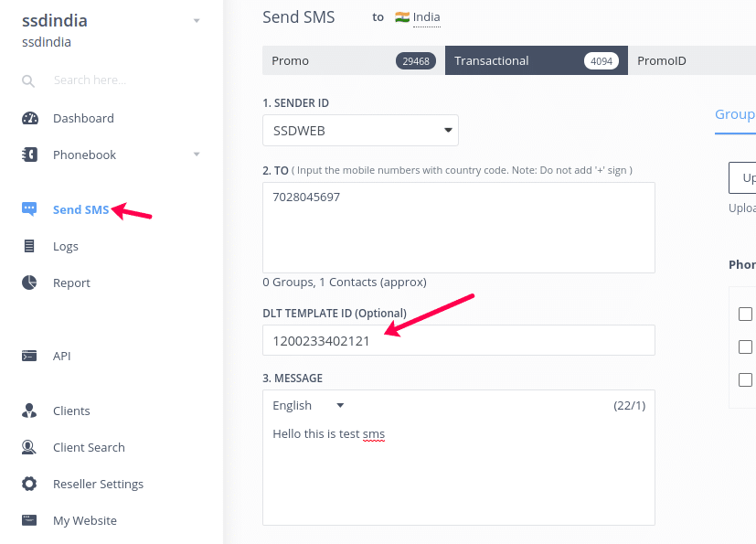The height and width of the screenshot is (544, 756).
Task: Click the search magnifier icon in sidebar
Action: pyautogui.click(x=28, y=81)
